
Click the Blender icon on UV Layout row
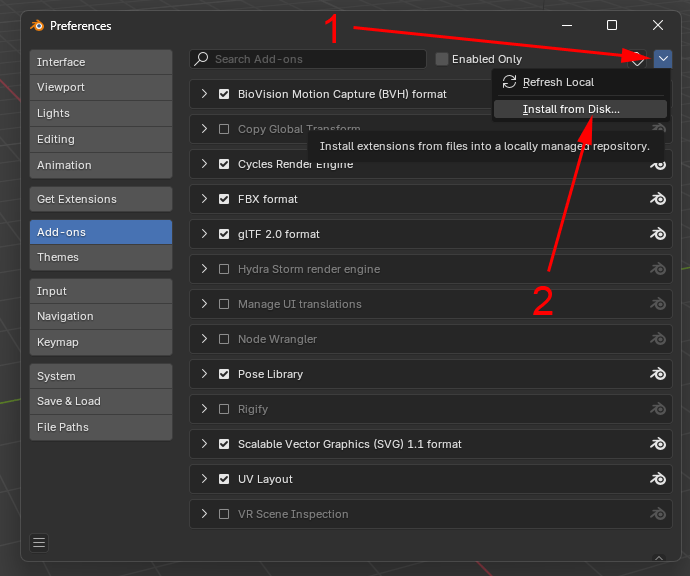tap(658, 479)
